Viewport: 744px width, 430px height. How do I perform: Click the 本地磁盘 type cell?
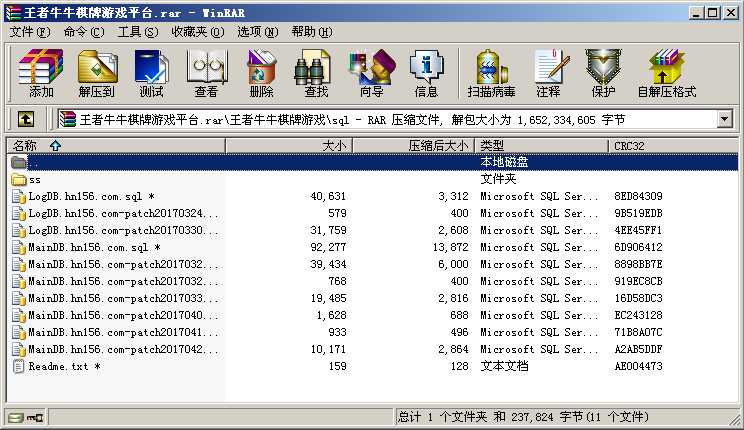pyautogui.click(x=504, y=162)
